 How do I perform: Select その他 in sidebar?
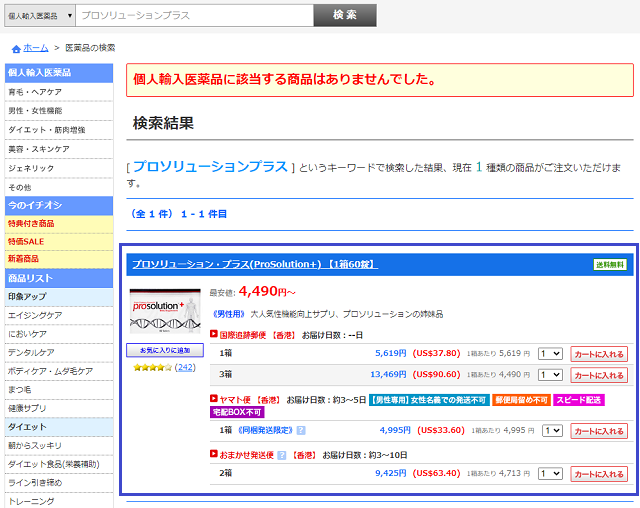(x=59, y=188)
